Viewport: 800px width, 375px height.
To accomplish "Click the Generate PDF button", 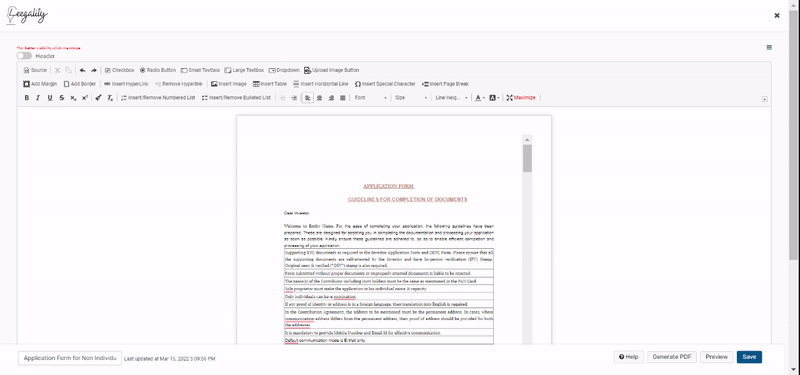I will 672,357.
